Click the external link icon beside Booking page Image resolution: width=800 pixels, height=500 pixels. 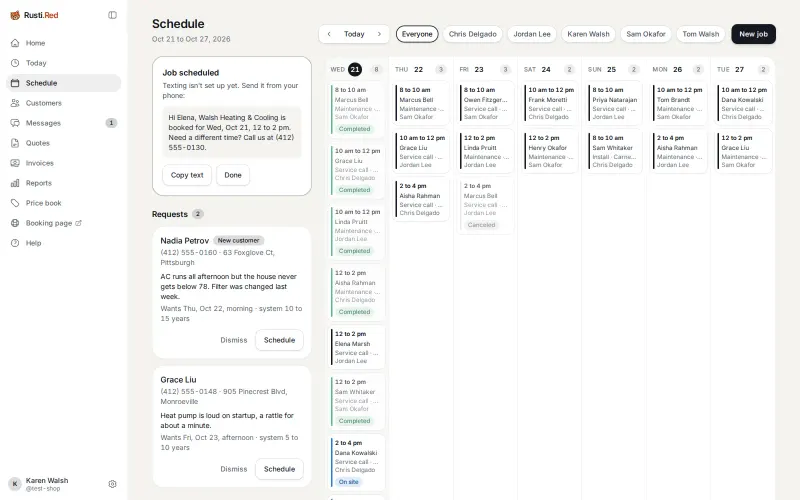[79, 223]
